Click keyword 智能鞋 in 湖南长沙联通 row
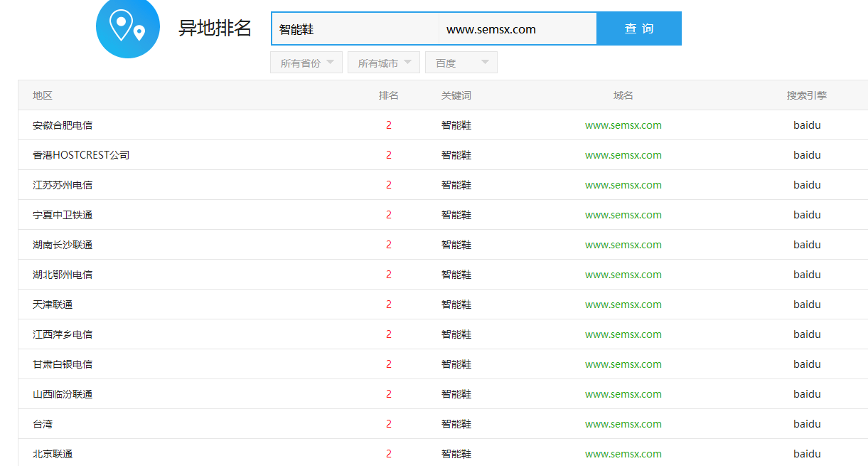This screenshot has width=868, height=466. [x=456, y=245]
